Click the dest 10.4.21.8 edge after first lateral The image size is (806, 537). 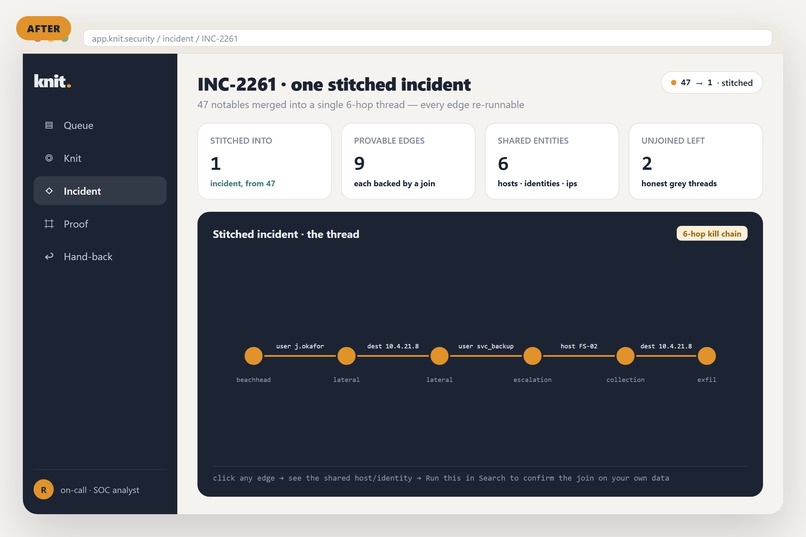pyautogui.click(x=393, y=356)
